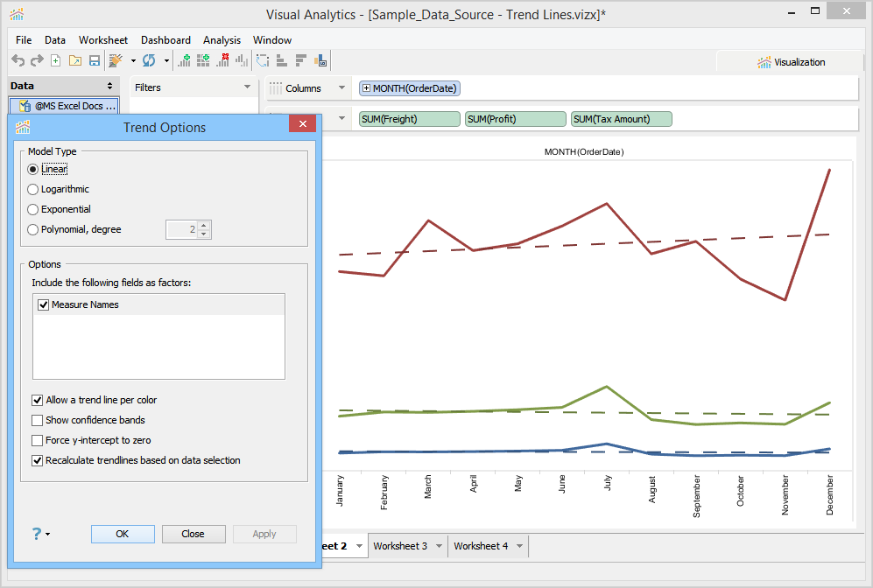Select the @MS Excel Docs data source

(64, 106)
